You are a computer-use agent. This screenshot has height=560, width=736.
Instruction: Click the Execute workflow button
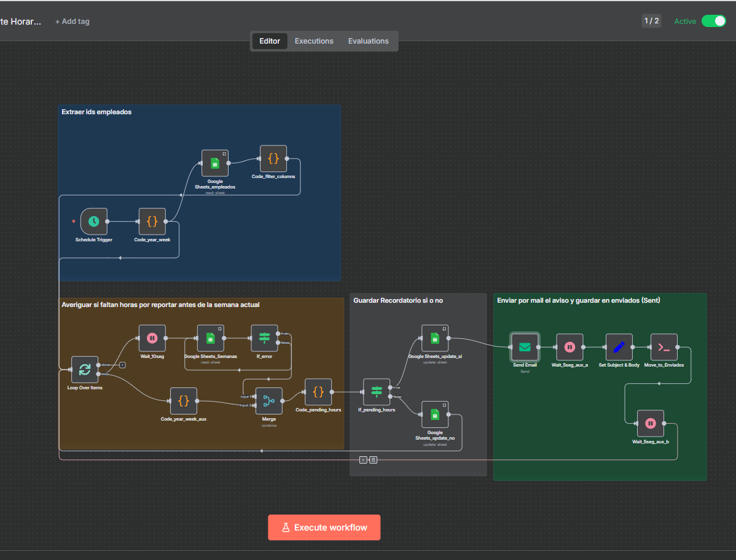coord(324,527)
